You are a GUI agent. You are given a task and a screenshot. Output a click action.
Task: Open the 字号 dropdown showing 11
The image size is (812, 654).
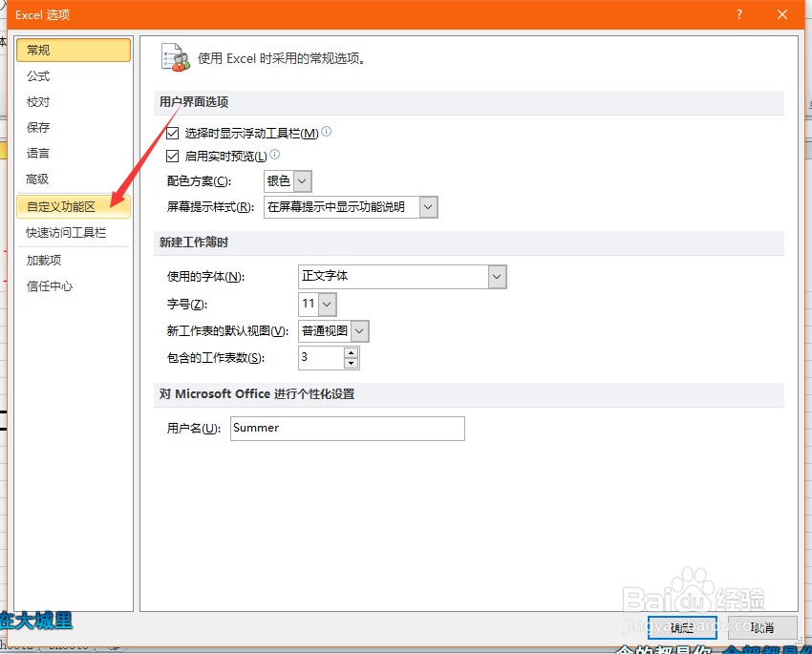(327, 305)
